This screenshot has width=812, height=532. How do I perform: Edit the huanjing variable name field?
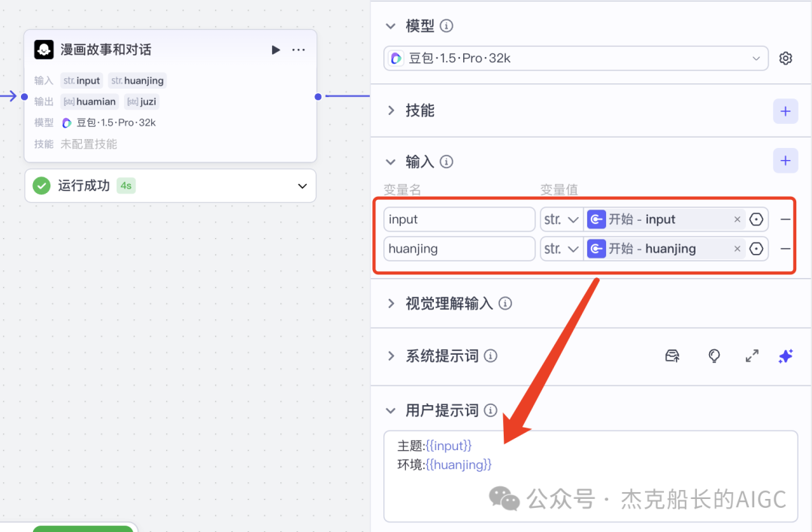point(459,249)
